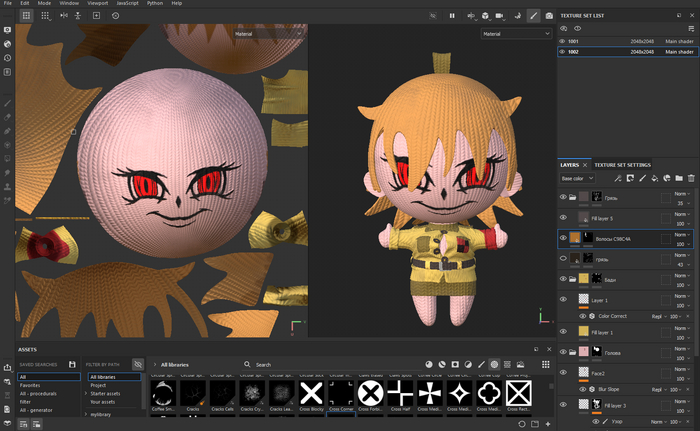
Task: Open the 3D viewport Material dropdown
Action: 516,33
